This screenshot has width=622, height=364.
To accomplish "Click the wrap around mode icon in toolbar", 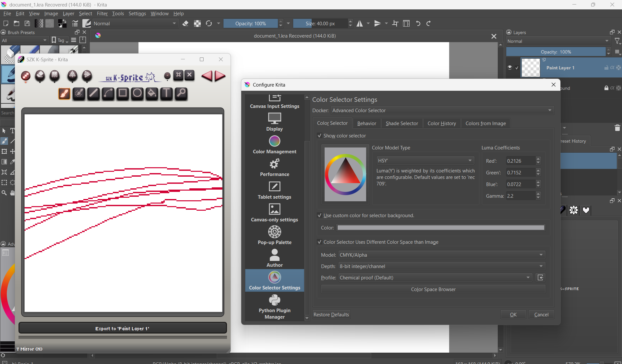I will click(395, 23).
